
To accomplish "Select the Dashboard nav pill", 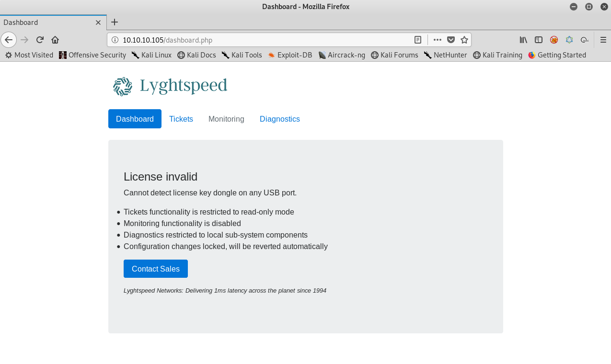I will click(x=135, y=119).
